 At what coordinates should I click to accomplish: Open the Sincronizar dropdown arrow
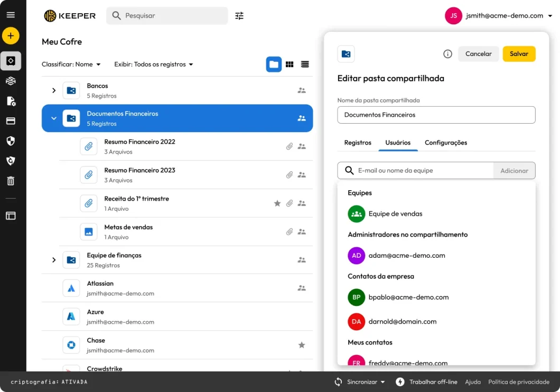[383, 382]
